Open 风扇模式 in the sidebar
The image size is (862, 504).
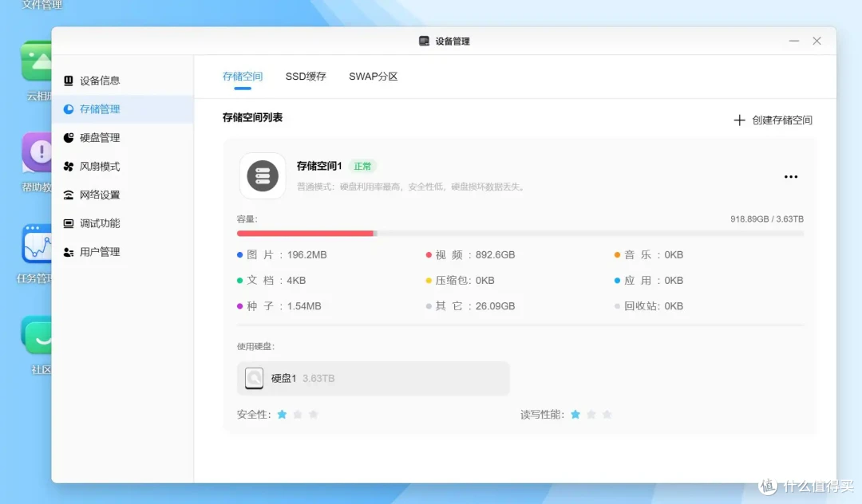[x=122, y=167]
